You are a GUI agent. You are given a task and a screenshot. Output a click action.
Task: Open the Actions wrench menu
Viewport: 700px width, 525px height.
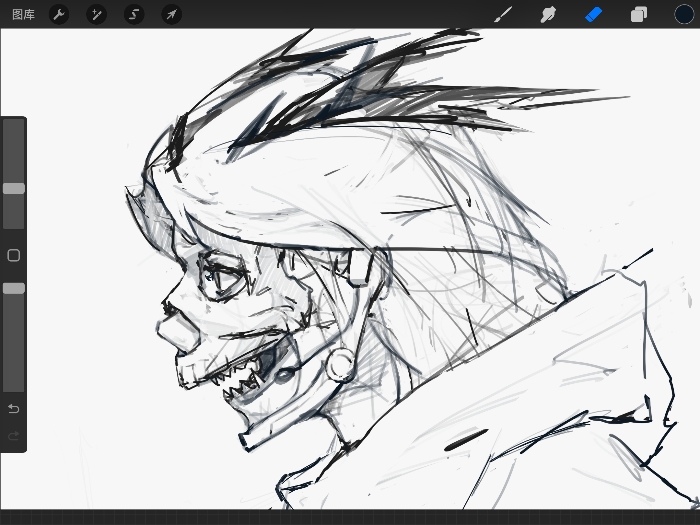(x=59, y=14)
